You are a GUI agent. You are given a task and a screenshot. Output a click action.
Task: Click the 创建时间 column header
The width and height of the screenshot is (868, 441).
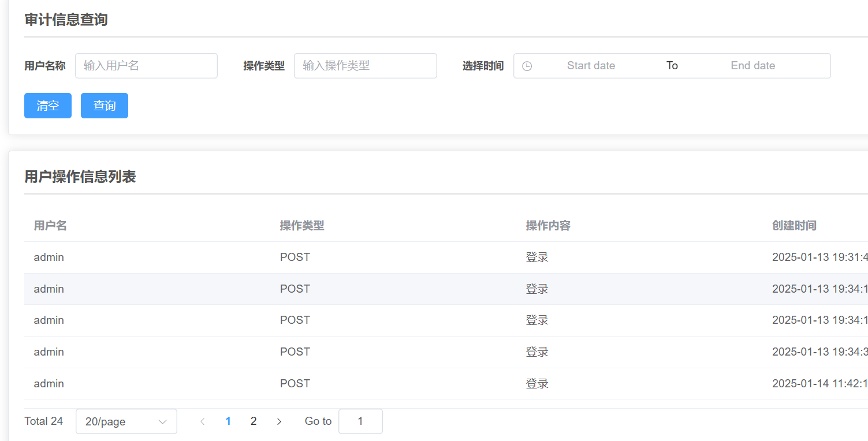[794, 226]
